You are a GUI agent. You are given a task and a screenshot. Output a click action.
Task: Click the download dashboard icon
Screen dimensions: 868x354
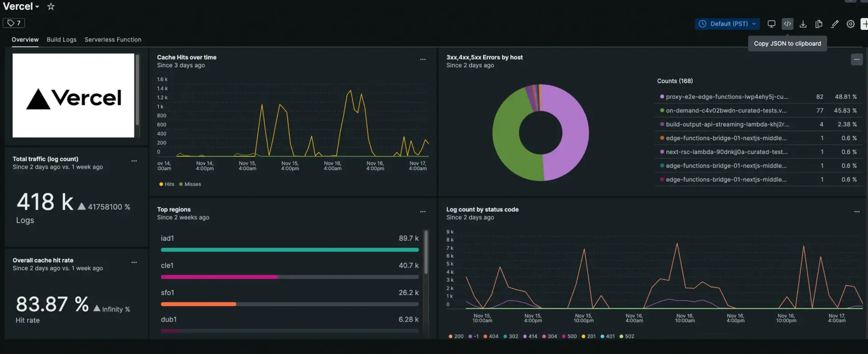(803, 24)
